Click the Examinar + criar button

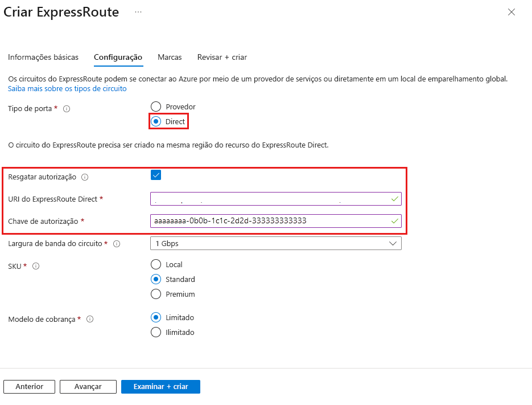pyautogui.click(x=160, y=386)
